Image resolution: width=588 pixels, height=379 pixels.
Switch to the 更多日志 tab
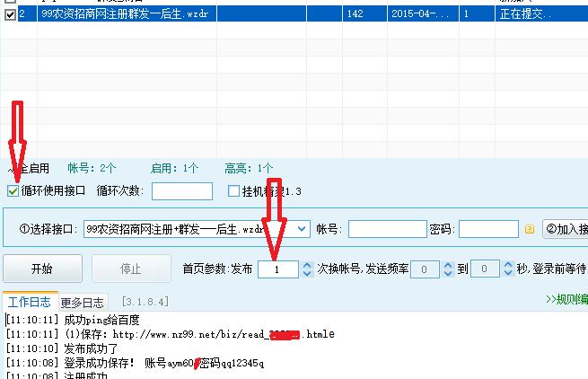[x=83, y=303]
